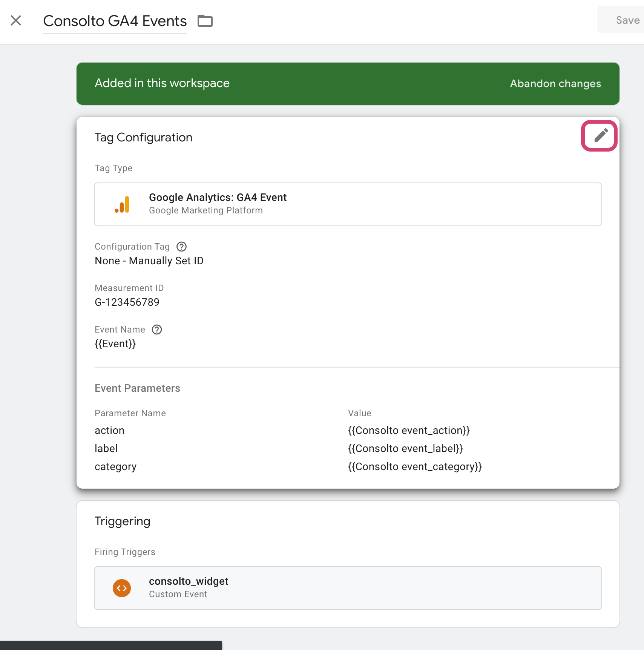644x650 pixels.
Task: Rename the tag title Consolto GA4 Events
Action: click(x=115, y=21)
